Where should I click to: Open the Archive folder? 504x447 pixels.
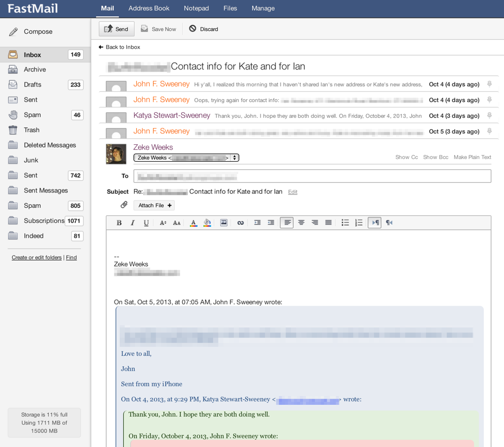46,69
